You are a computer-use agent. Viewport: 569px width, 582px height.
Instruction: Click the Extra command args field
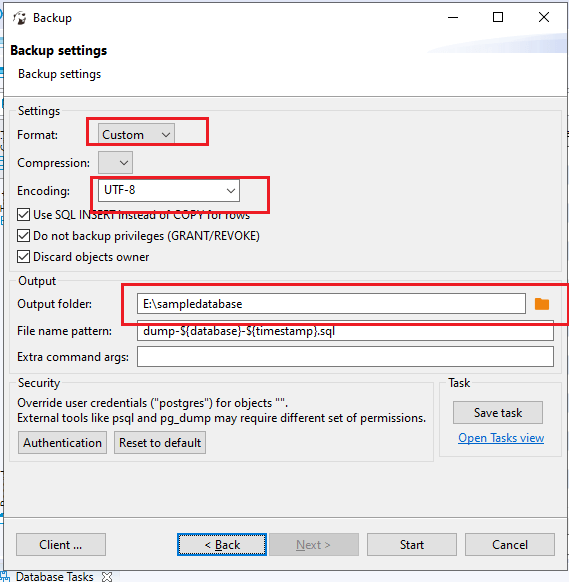point(345,357)
